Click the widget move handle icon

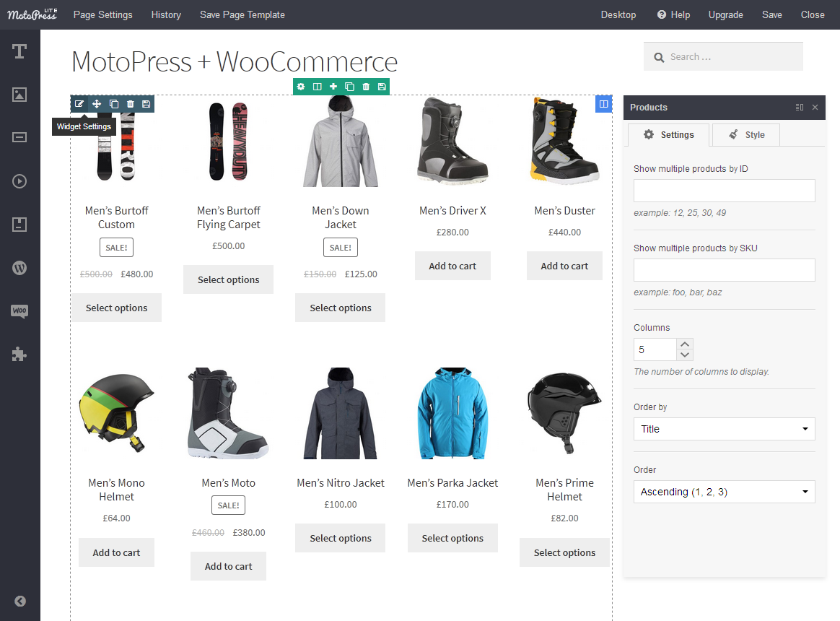coord(97,104)
